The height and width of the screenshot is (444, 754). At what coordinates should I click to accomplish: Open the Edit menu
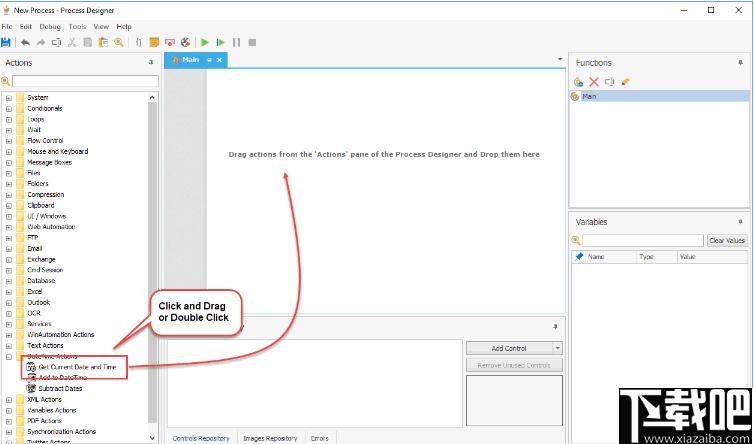25,26
